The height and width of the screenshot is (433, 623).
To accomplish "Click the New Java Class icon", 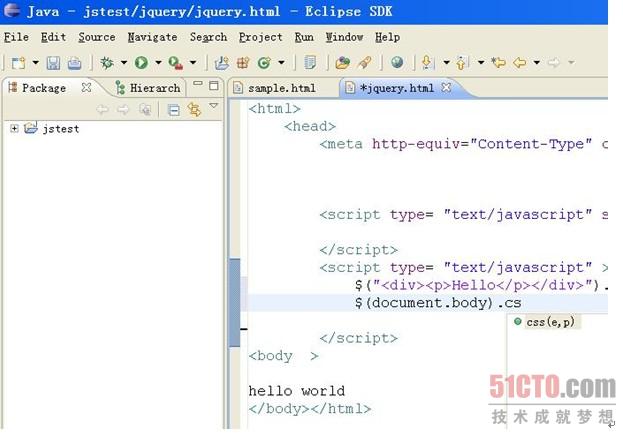I will [264, 63].
